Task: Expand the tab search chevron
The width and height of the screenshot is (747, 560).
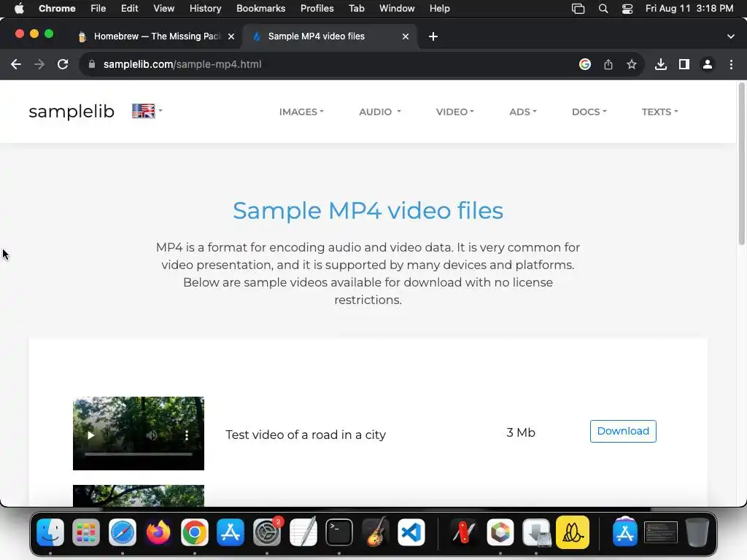Action: pyautogui.click(x=730, y=36)
